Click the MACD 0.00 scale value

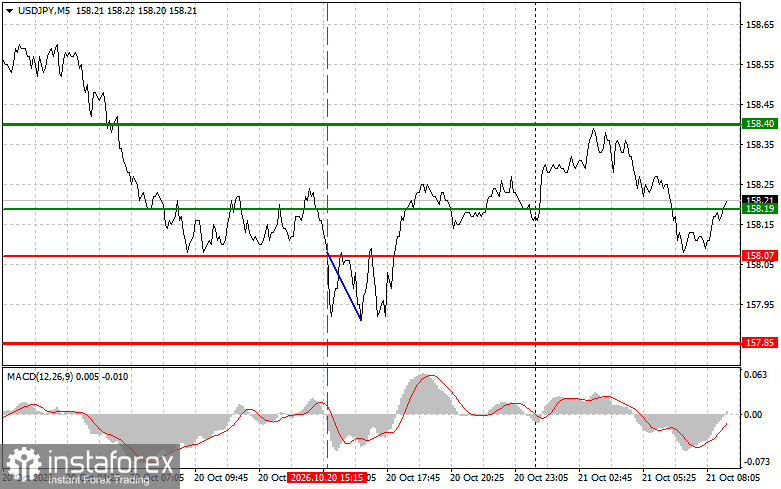pyautogui.click(x=755, y=414)
